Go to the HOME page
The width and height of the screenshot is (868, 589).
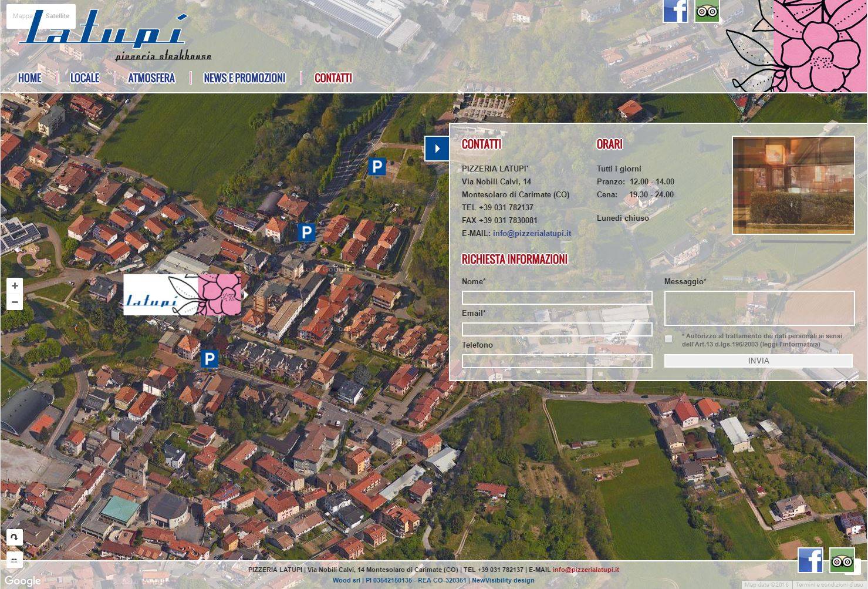[30, 78]
